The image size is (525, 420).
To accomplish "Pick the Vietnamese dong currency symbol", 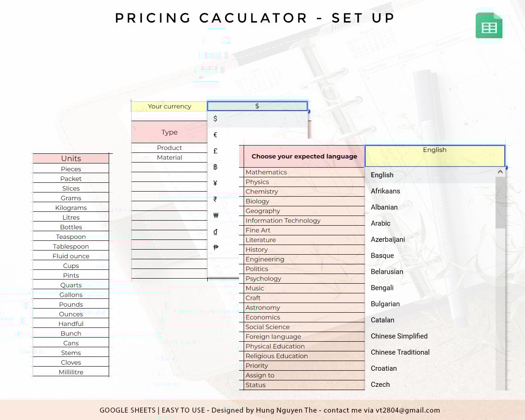I will [x=215, y=232].
